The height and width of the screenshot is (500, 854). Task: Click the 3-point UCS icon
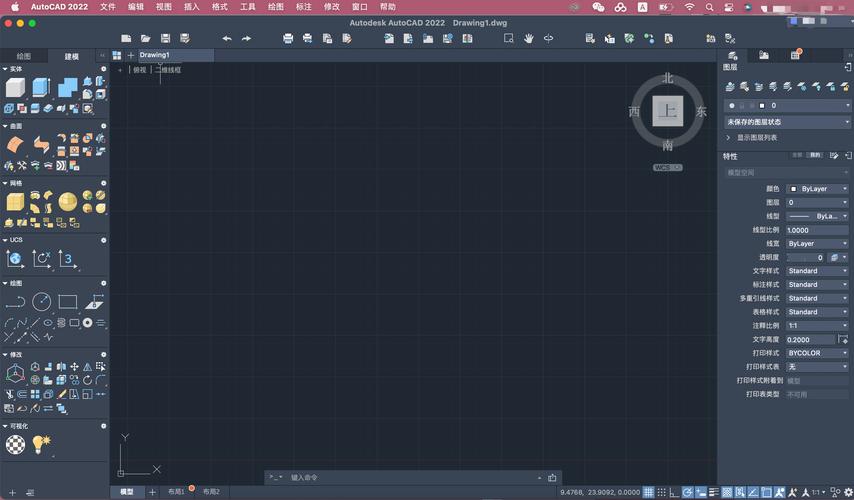coord(68,259)
